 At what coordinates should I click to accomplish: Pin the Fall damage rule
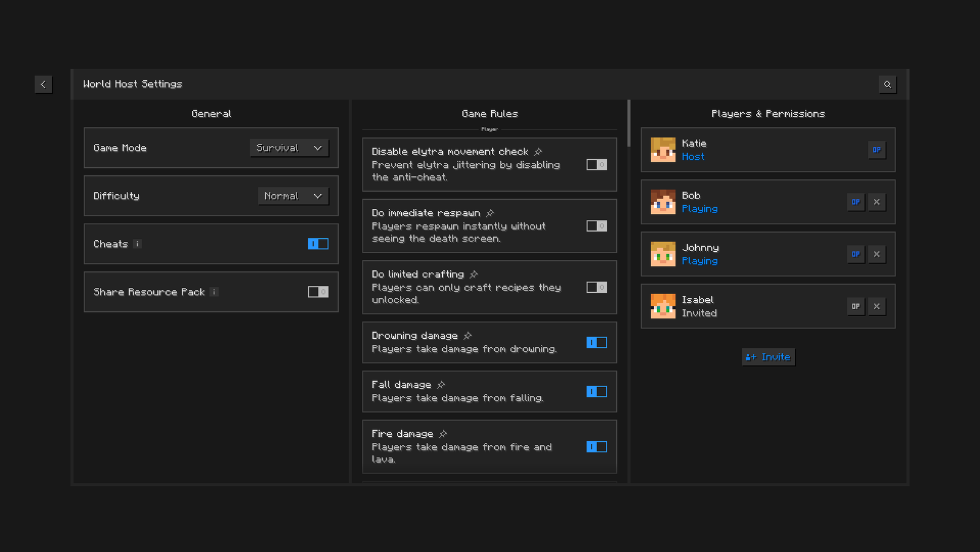[441, 385]
